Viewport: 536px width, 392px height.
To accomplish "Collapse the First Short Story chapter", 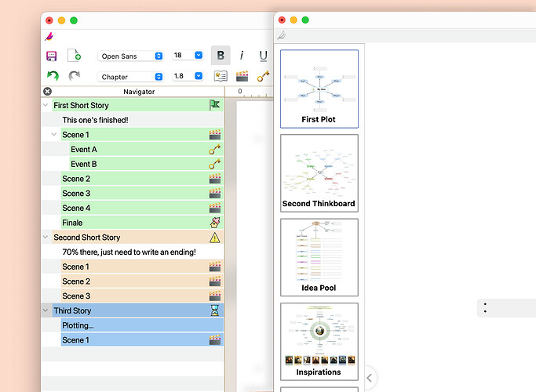I will pos(46,105).
